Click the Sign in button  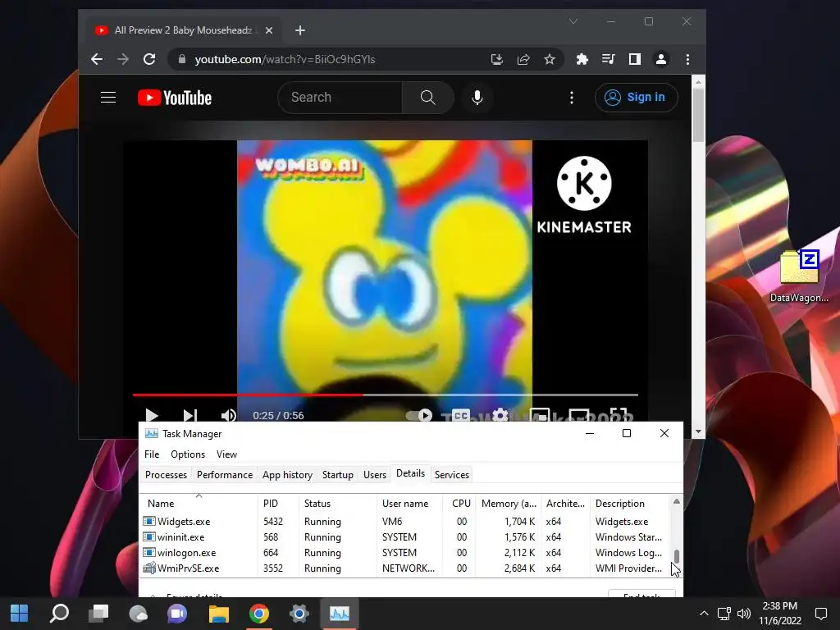pos(636,98)
